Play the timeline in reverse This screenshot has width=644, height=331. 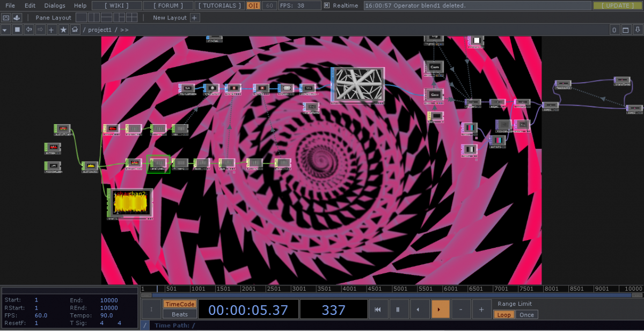(x=419, y=310)
